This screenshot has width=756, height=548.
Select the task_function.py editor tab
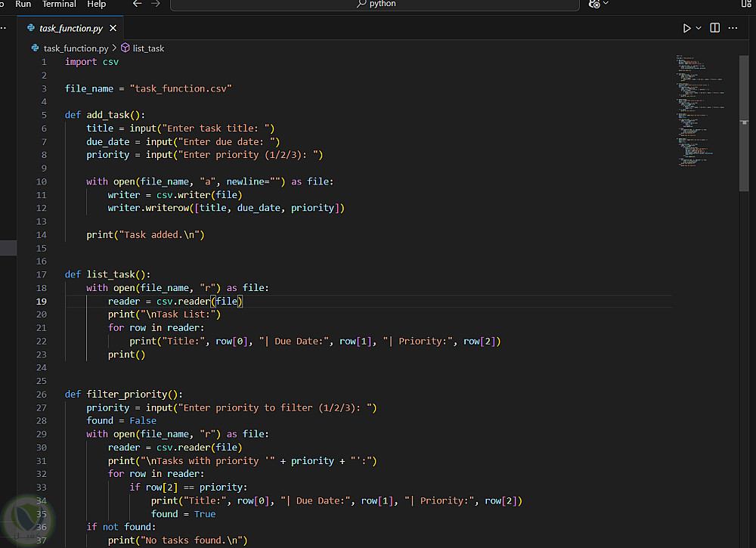pos(71,28)
